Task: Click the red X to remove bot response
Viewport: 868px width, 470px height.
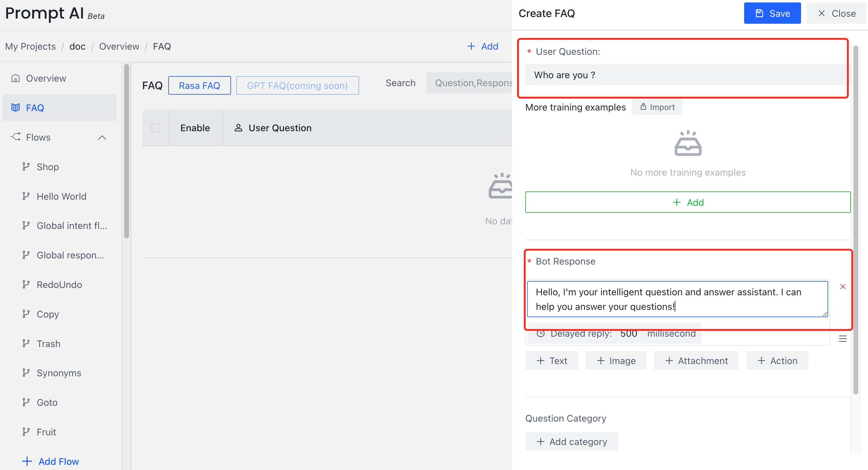Action: 843,286
